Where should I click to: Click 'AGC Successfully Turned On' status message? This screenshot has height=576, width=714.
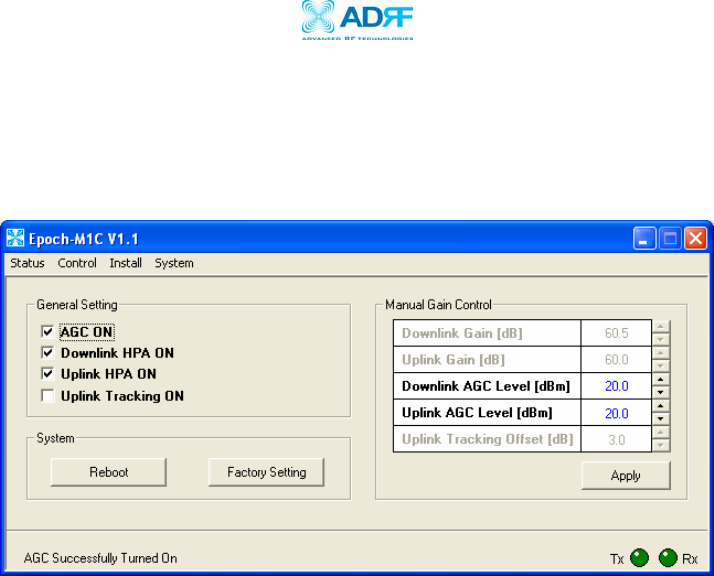100,558
